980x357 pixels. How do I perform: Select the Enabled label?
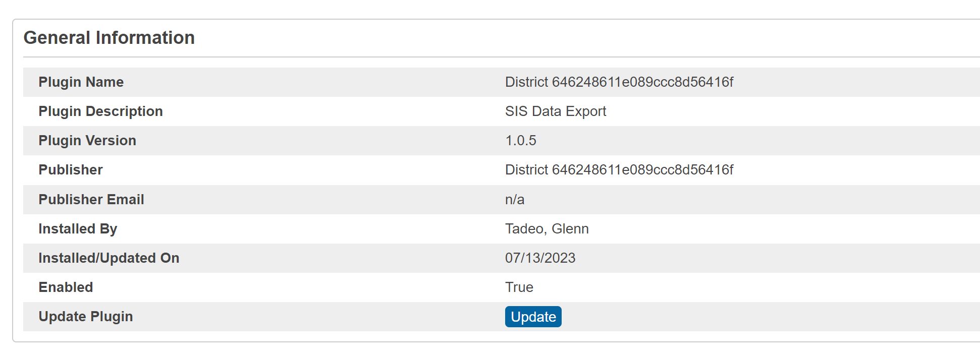click(66, 287)
